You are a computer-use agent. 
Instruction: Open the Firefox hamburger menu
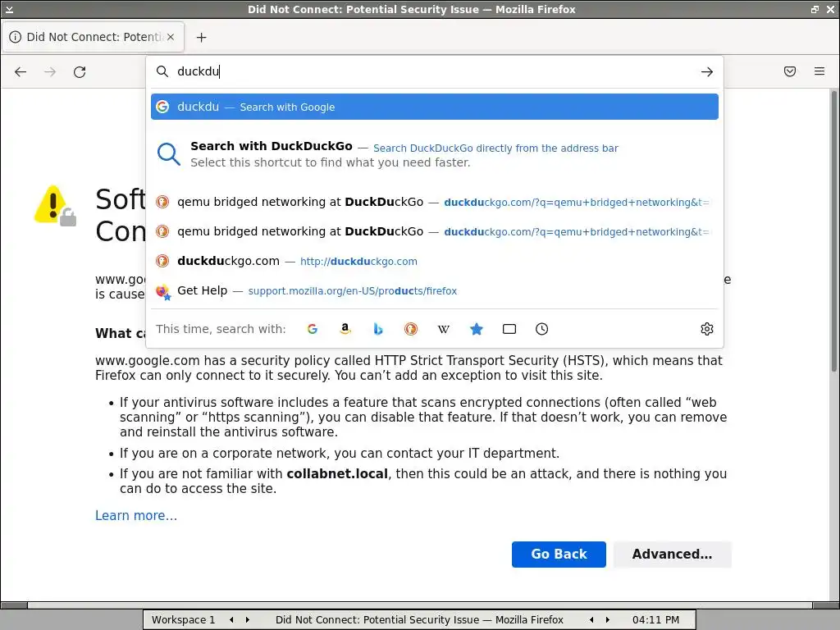(819, 71)
